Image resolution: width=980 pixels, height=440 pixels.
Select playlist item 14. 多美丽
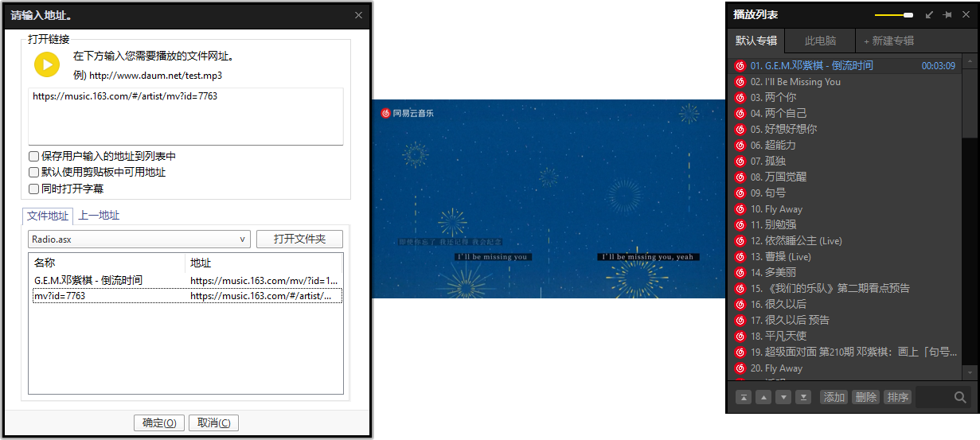(845, 273)
